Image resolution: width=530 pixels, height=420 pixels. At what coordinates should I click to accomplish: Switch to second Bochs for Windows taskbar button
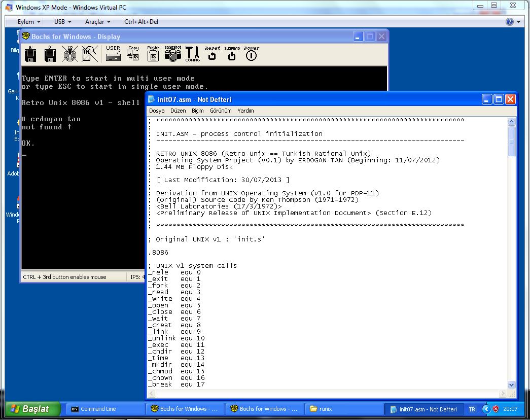coord(265,409)
